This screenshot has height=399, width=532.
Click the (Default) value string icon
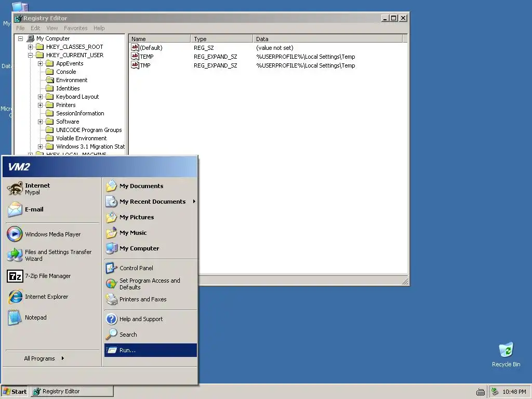coord(135,47)
